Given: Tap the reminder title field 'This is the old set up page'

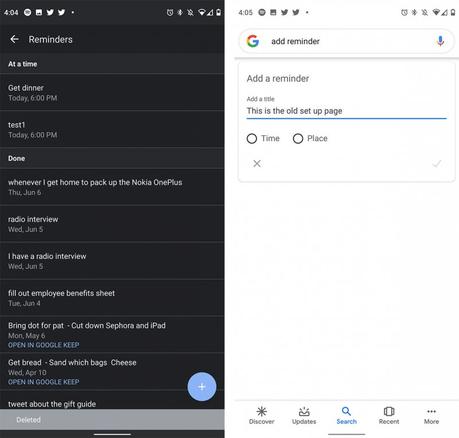Looking at the screenshot, I should coord(346,111).
